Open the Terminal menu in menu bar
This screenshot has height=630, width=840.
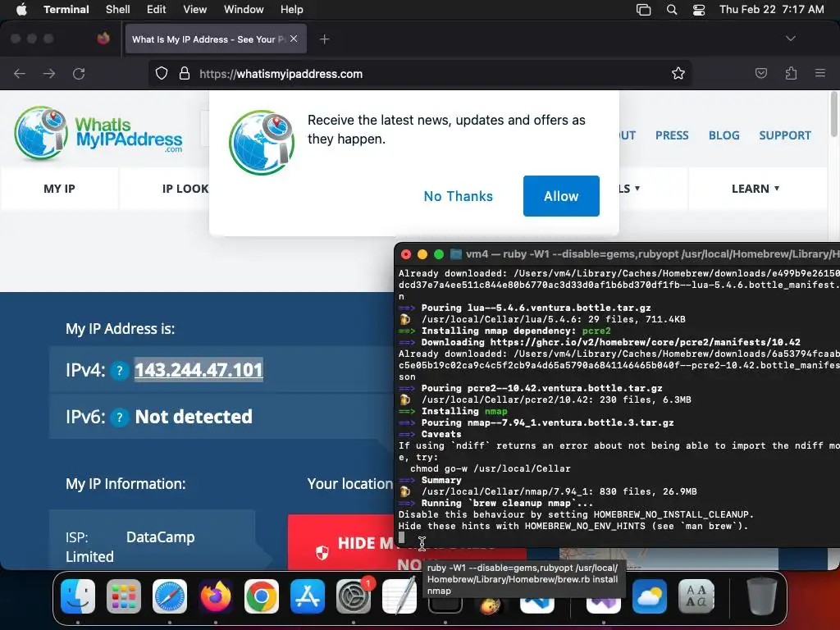[x=66, y=9]
